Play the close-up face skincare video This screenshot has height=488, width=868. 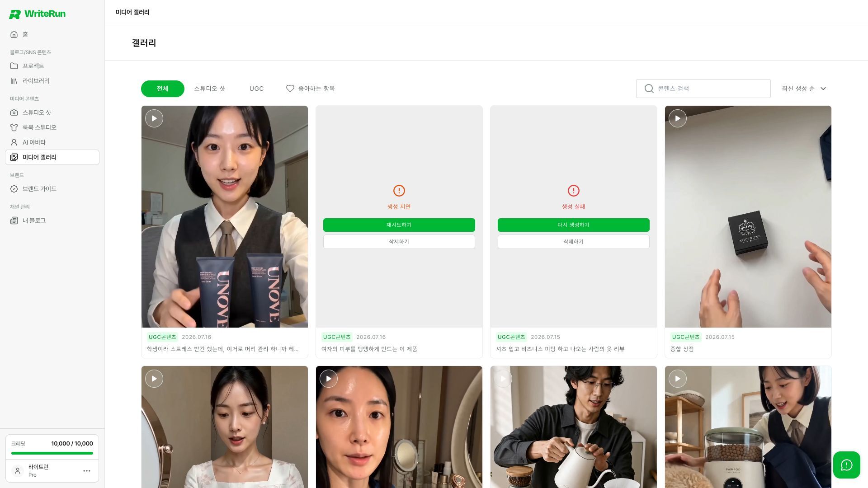(329, 379)
